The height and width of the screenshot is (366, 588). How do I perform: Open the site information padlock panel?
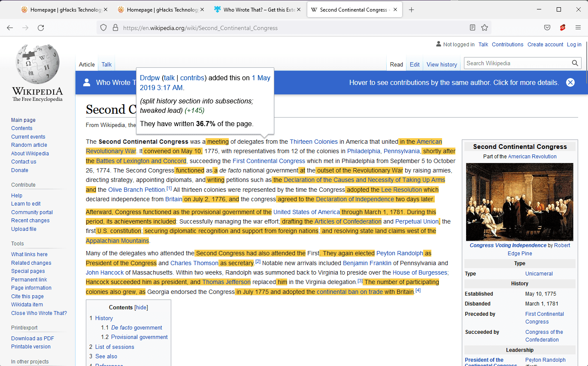click(x=115, y=27)
